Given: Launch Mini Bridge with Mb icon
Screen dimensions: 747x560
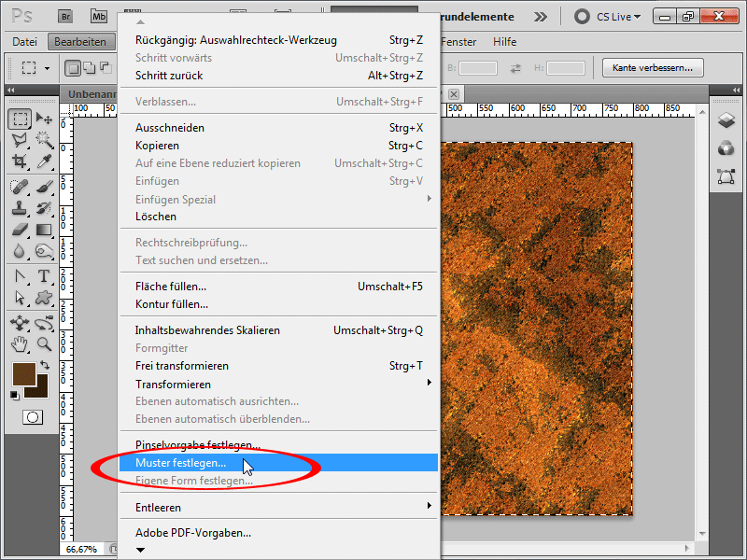Looking at the screenshot, I should point(99,17).
